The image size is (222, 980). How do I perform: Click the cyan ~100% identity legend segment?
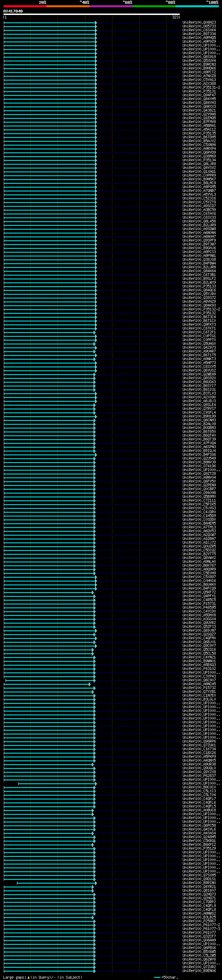(197, 6)
